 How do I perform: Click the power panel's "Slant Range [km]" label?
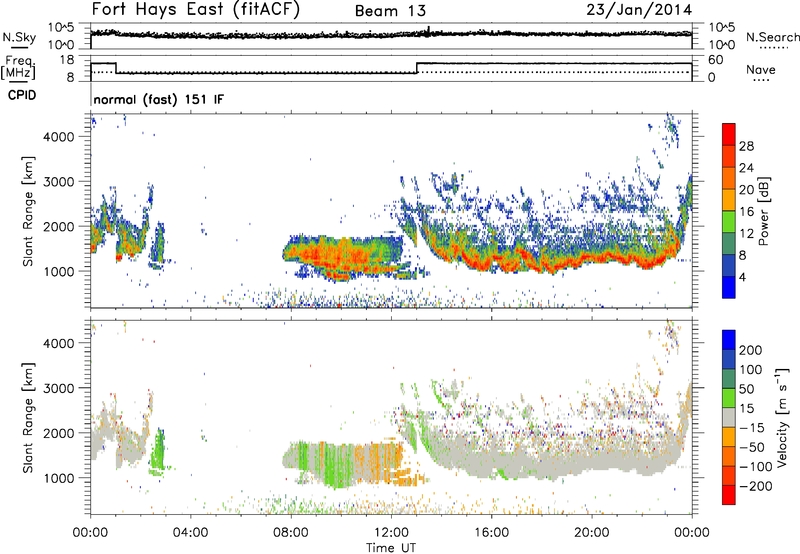[28, 211]
